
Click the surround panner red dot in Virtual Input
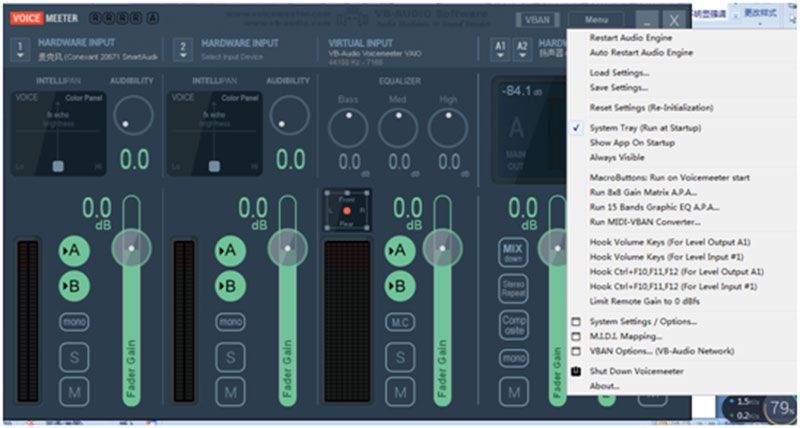tap(347, 211)
